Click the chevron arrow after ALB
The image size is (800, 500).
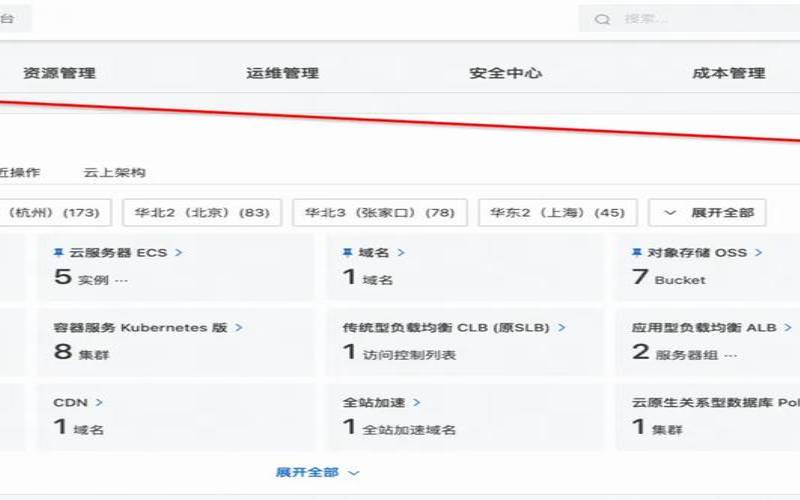point(788,328)
